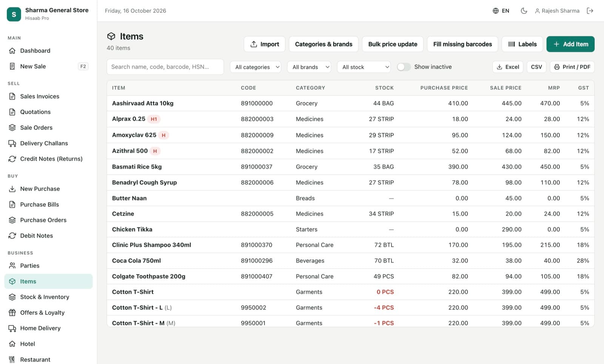Click Fill missing barcodes button

[x=462, y=44]
